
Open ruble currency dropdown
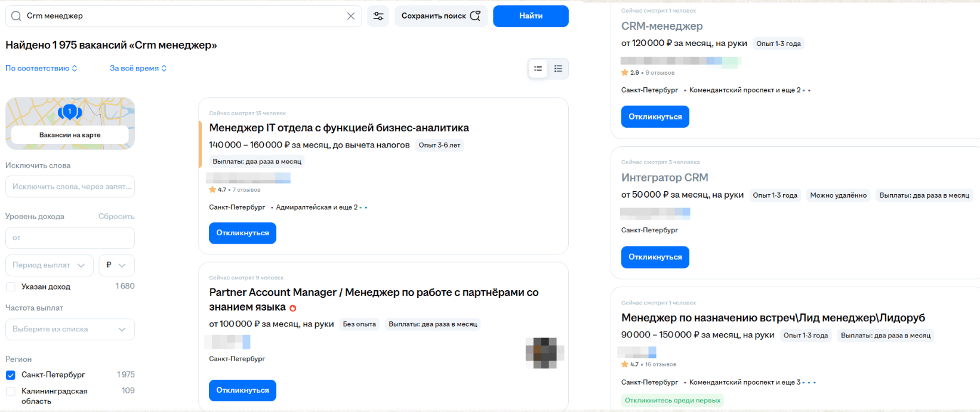coord(117,265)
